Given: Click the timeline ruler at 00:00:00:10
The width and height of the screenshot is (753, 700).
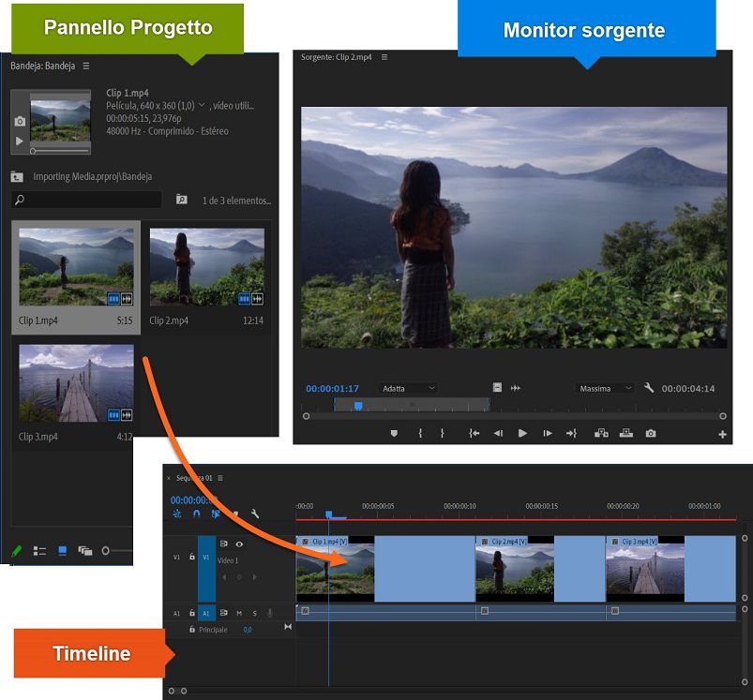Looking at the screenshot, I should pos(459,506).
